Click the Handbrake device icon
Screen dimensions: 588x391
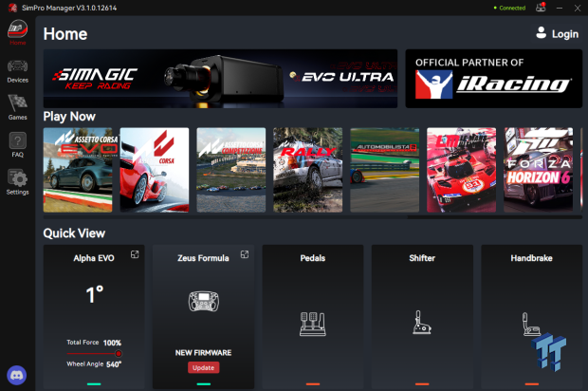pos(531,324)
